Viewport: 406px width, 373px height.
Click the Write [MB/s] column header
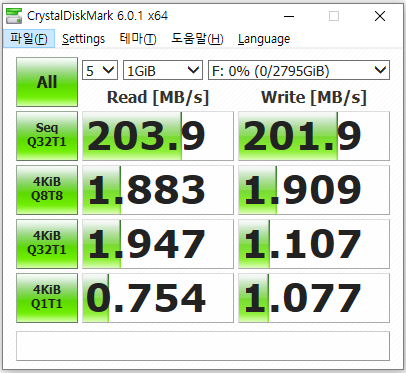click(x=314, y=98)
